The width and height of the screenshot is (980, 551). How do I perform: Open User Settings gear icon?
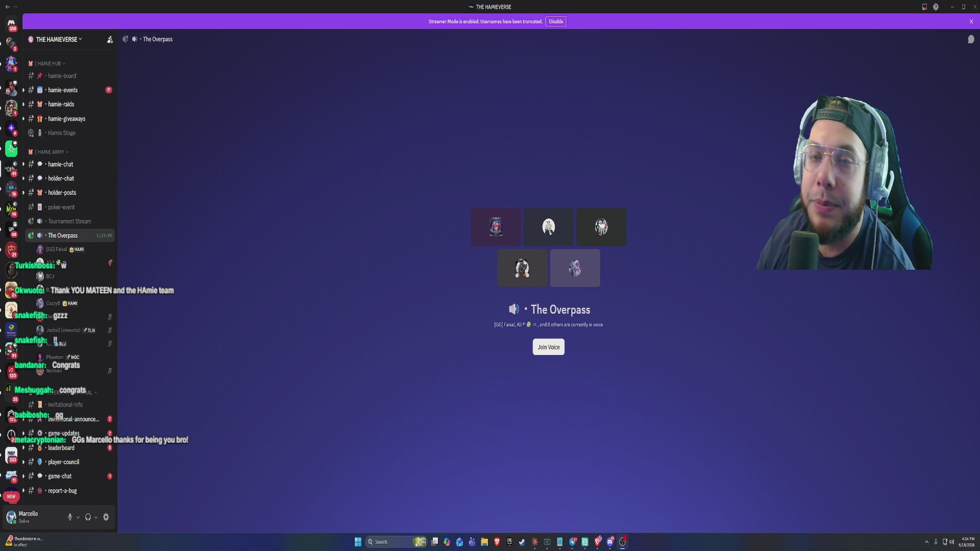click(x=106, y=517)
